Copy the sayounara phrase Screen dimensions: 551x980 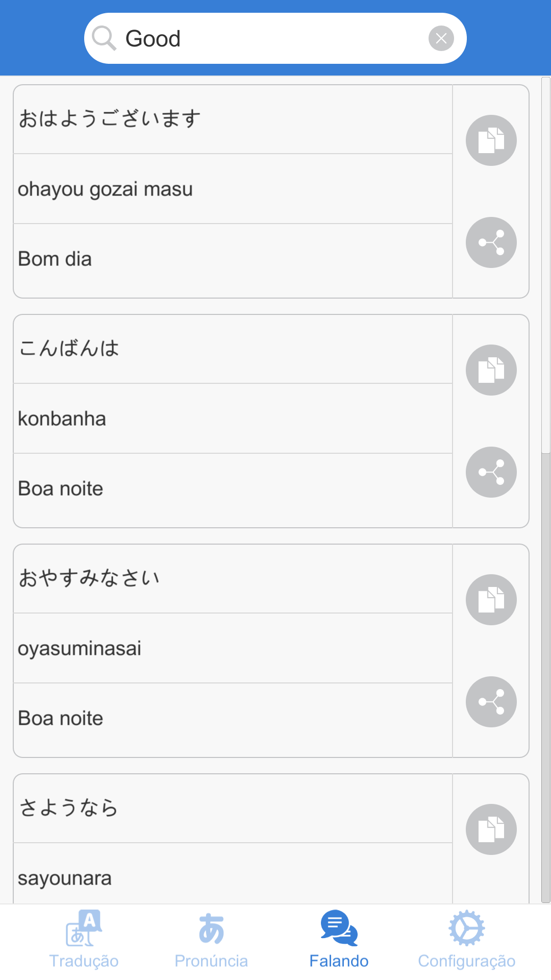coord(491,829)
